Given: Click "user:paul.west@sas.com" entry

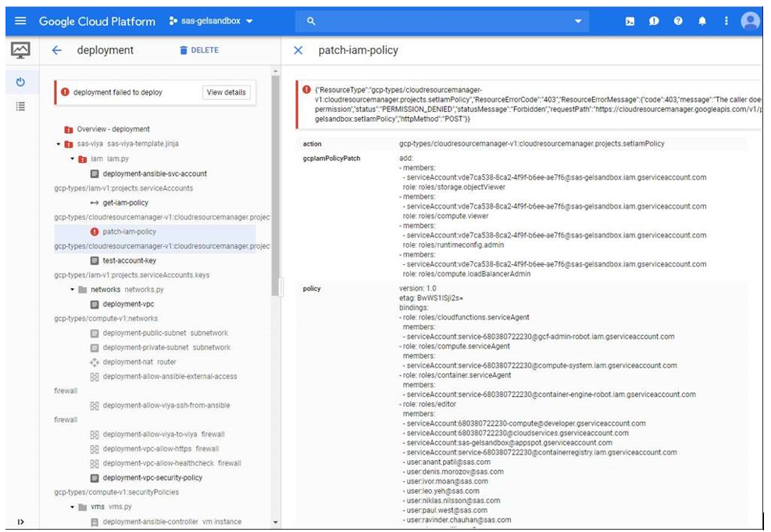Looking at the screenshot, I should pos(447,510).
